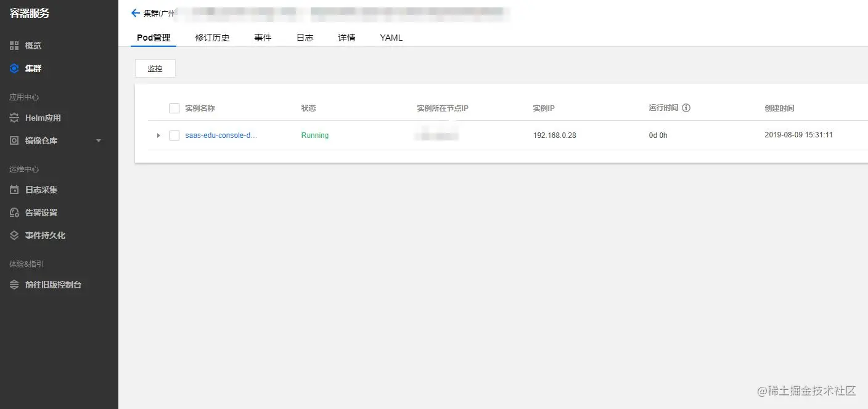Click the 监控 monitoring button
868x409 pixels.
coord(155,68)
